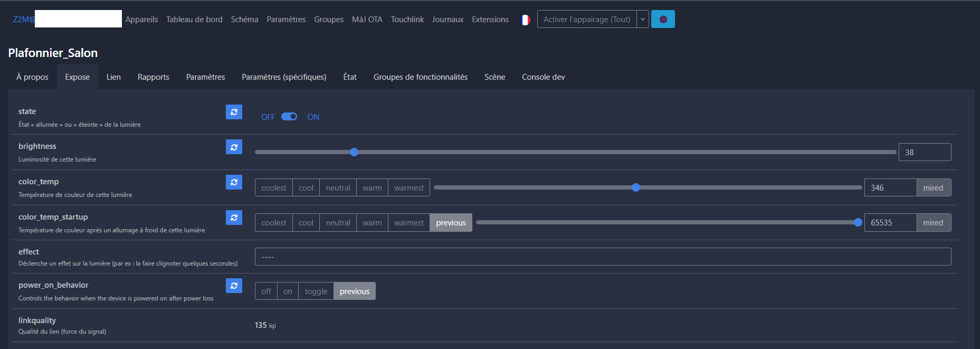Open the Extensions page

pyautogui.click(x=490, y=20)
